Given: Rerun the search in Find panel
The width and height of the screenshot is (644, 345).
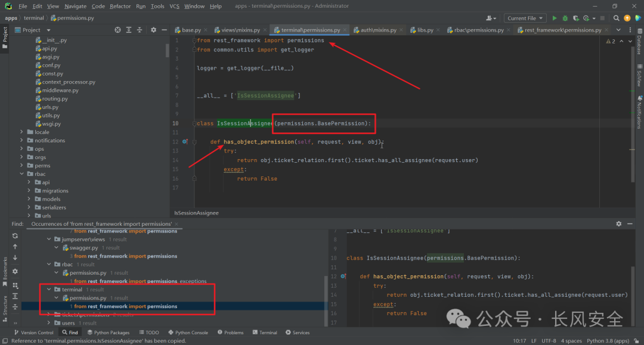Looking at the screenshot, I should (15, 235).
